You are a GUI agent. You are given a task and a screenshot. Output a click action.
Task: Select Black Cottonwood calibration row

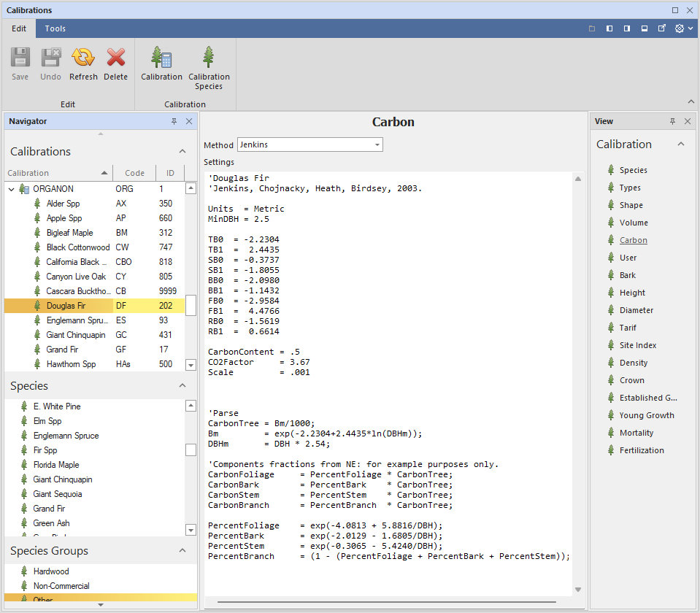[94, 247]
